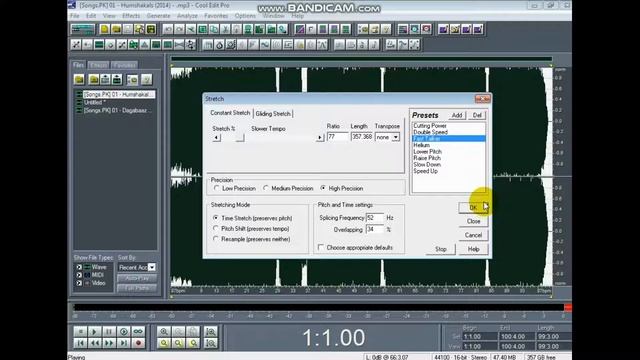640x360 pixels.
Task: Switch to the Gliding Stretch tab
Action: coord(273,113)
